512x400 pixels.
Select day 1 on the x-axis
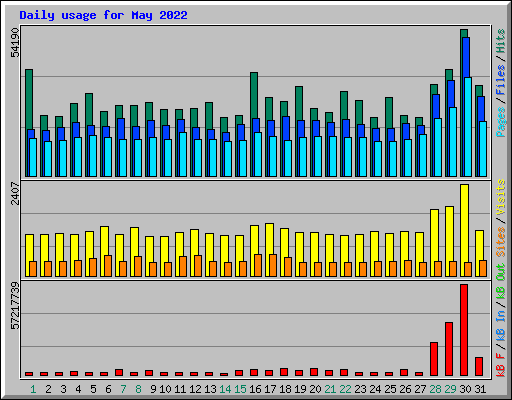(x=33, y=389)
